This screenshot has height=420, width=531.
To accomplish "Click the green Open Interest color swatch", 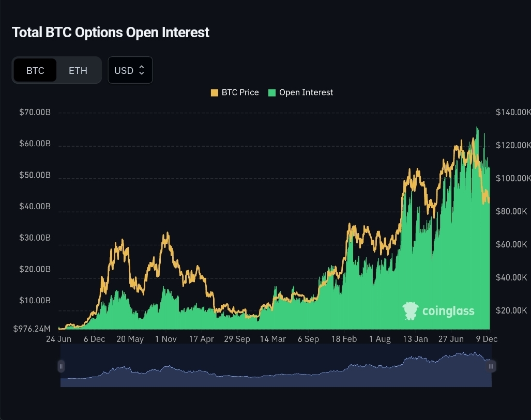I will (x=272, y=93).
